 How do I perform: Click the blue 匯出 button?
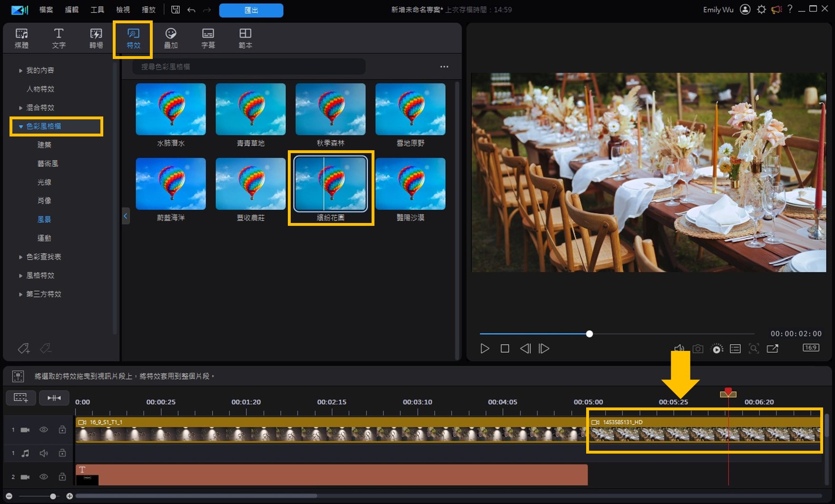251,10
